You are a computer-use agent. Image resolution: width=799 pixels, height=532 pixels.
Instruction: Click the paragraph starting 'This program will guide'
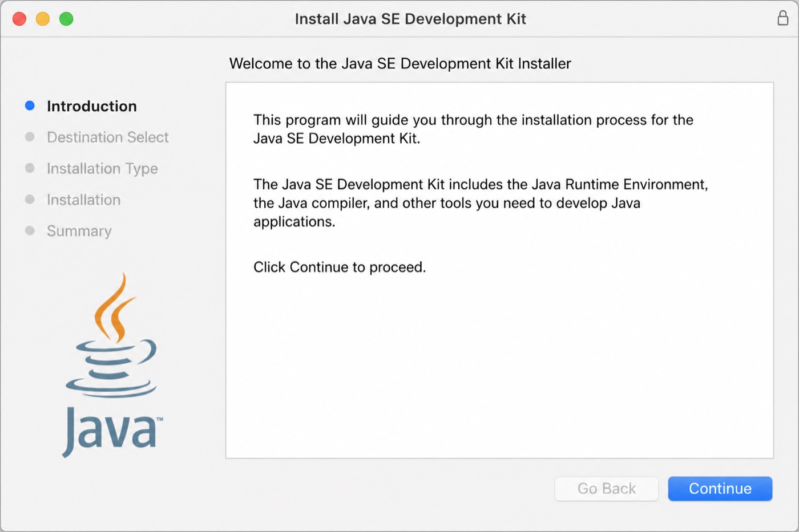point(473,129)
